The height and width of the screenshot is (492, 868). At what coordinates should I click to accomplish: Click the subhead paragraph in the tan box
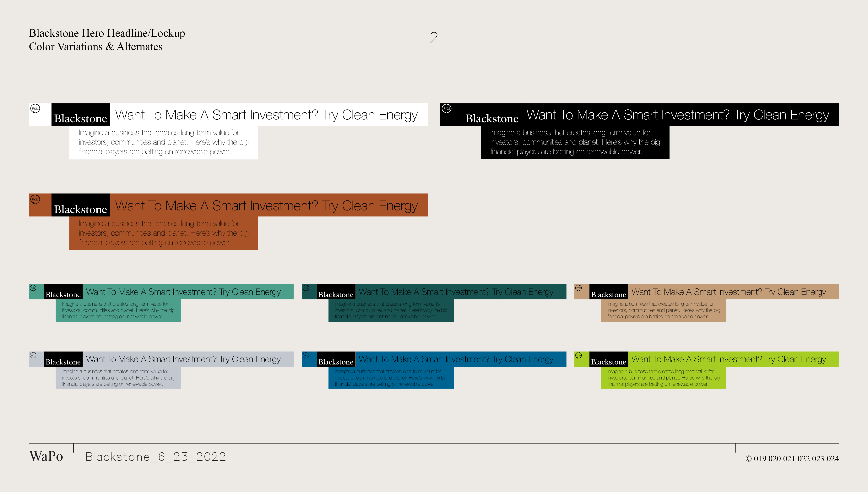664,310
